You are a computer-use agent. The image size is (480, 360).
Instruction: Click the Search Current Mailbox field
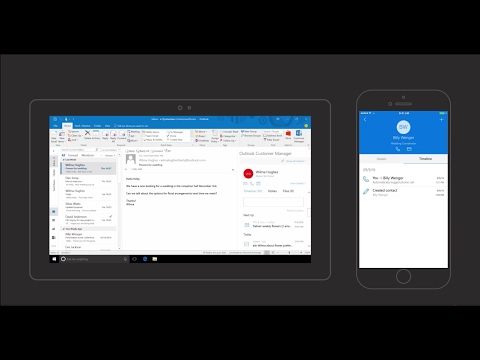click(80, 150)
